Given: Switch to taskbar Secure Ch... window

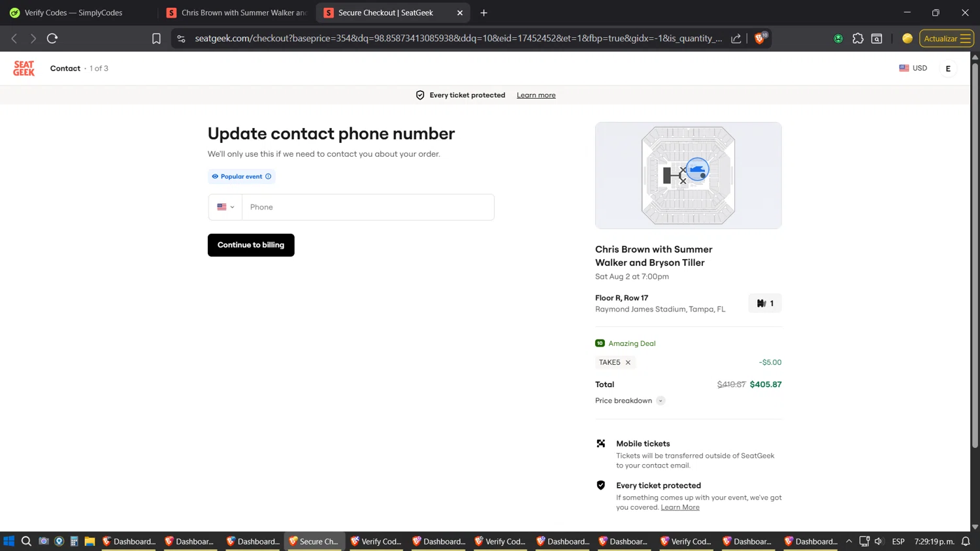Looking at the screenshot, I should (x=314, y=541).
